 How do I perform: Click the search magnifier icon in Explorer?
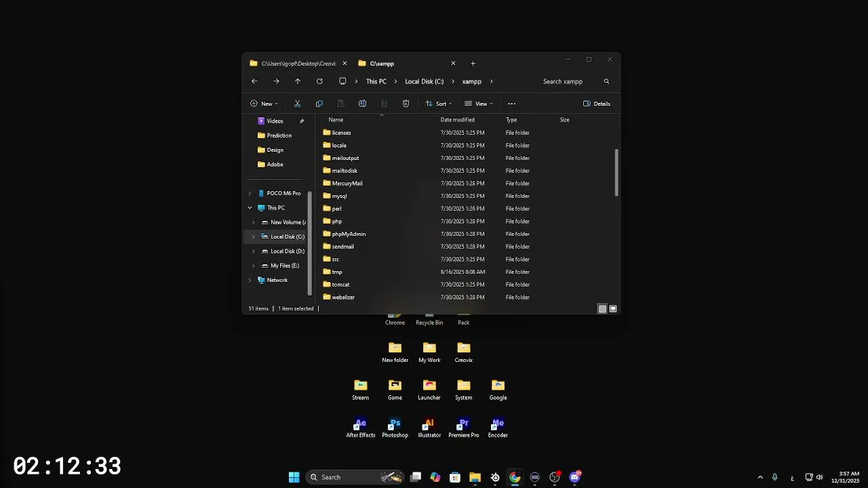tap(606, 81)
